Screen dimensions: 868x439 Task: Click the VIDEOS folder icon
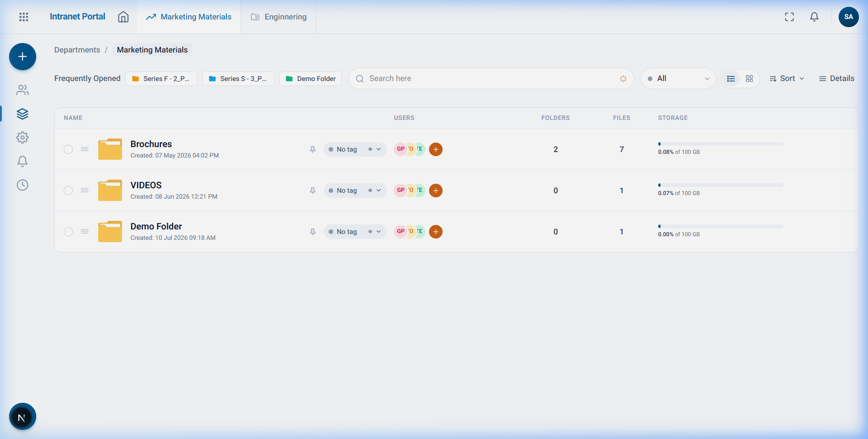point(110,190)
